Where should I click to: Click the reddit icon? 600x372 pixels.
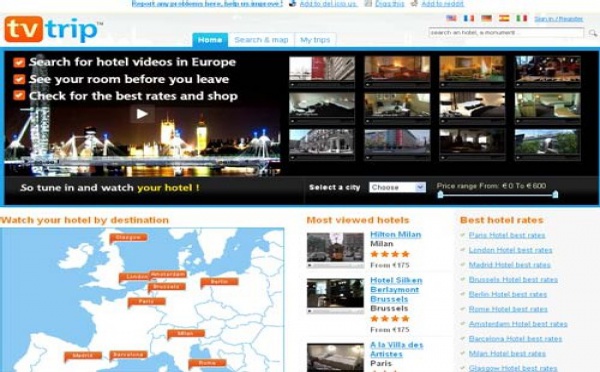point(414,3)
